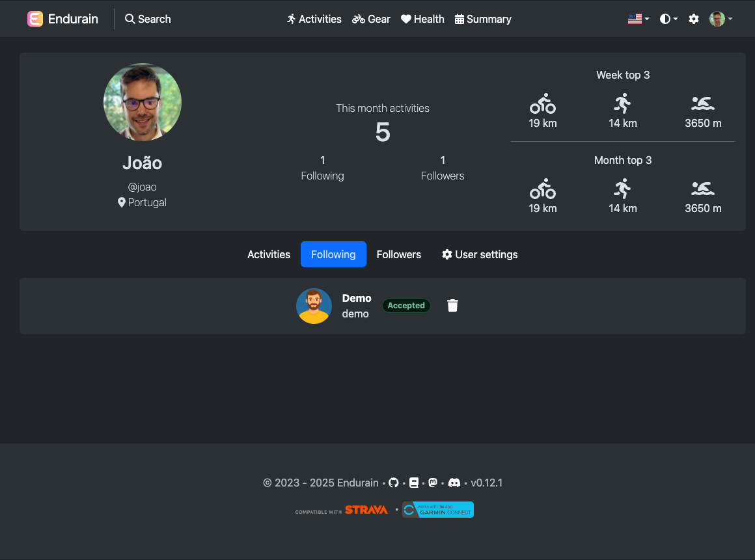Click João's large profile photo

pos(143,102)
